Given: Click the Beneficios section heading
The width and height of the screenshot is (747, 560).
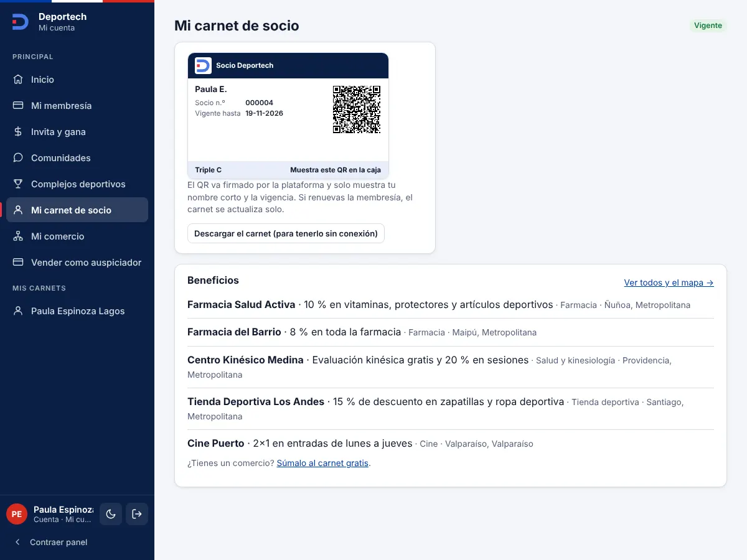Looking at the screenshot, I should 213,281.
